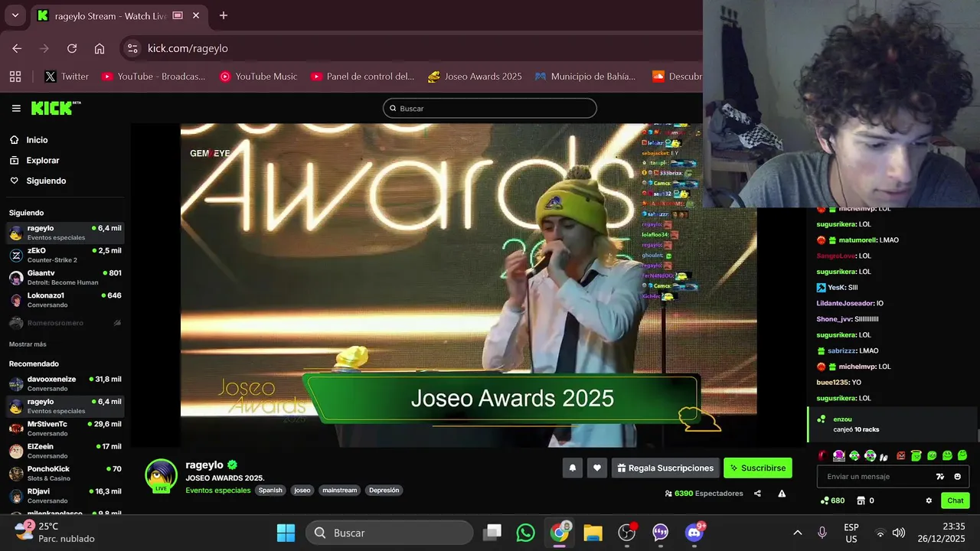980x551 pixels.
Task: Select the Depresión tag
Action: coord(384,490)
